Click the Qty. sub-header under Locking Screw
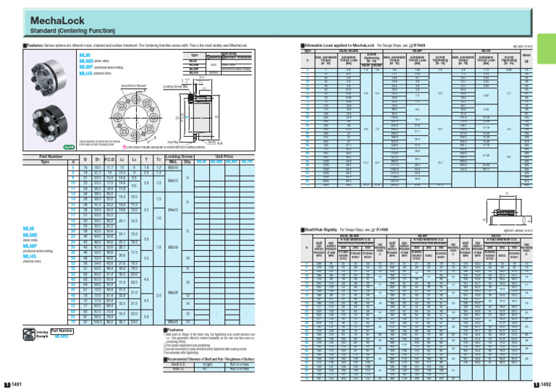The image size is (556, 392). tap(188, 162)
